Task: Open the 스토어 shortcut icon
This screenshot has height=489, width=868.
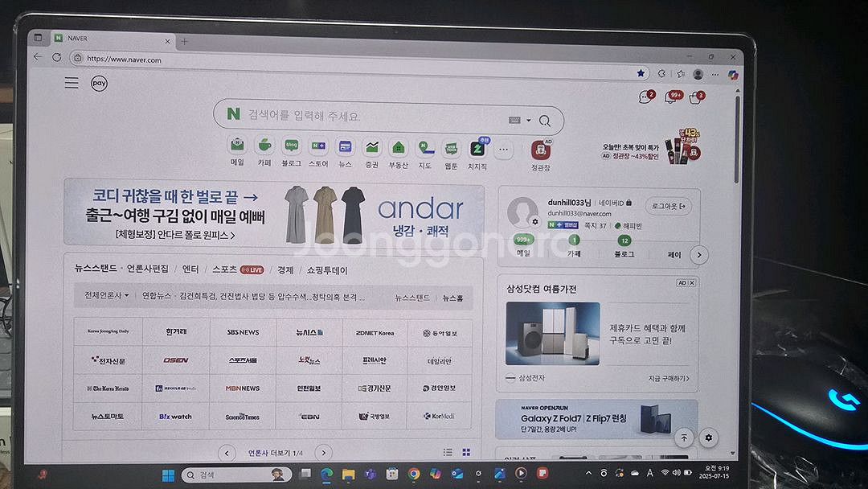Action: 318,146
